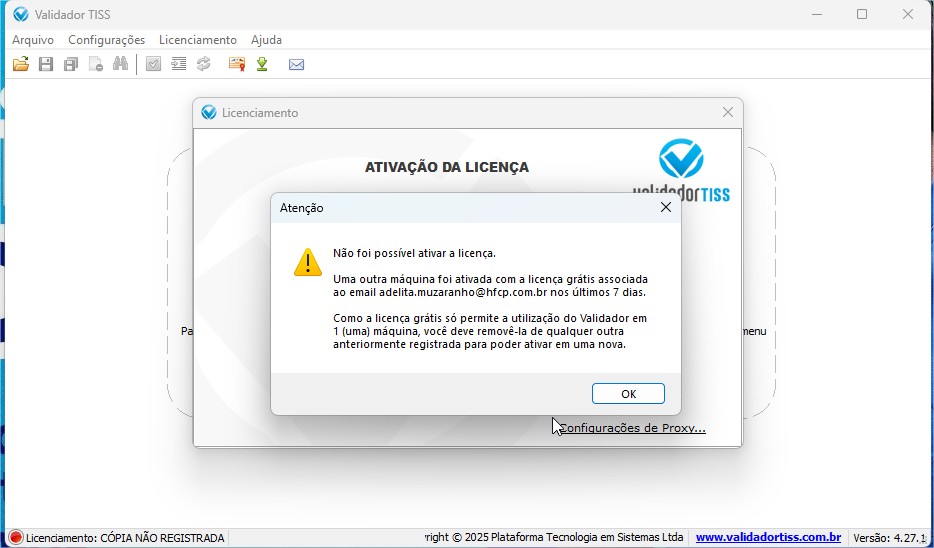This screenshot has height=548, width=934.
Task: Click the save floppy disk icon
Action: click(x=45, y=64)
